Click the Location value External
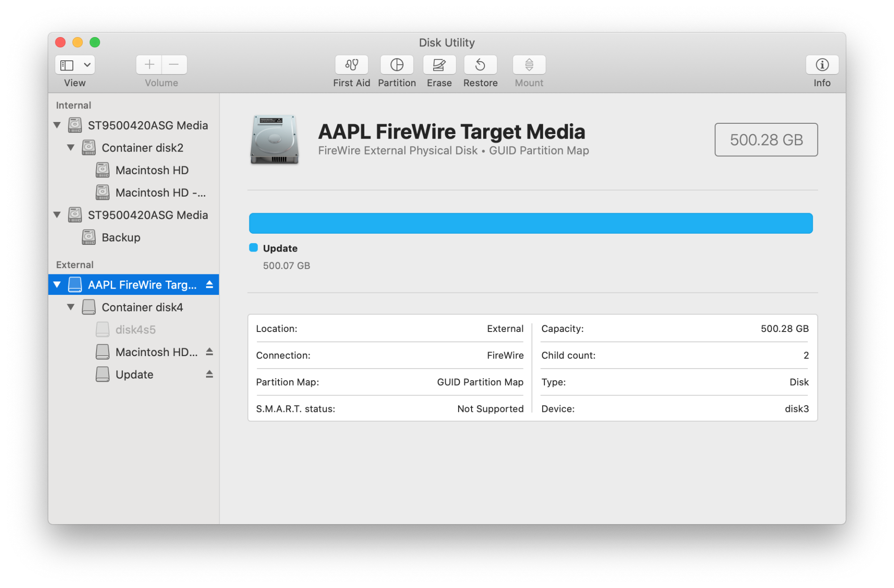Image resolution: width=894 pixels, height=588 pixels. click(505, 328)
